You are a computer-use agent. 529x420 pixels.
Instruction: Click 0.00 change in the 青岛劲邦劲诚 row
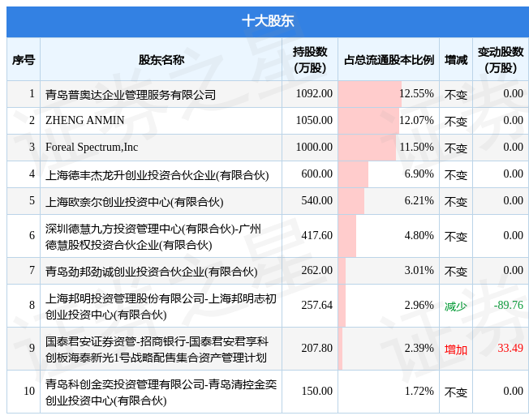[x=513, y=270]
